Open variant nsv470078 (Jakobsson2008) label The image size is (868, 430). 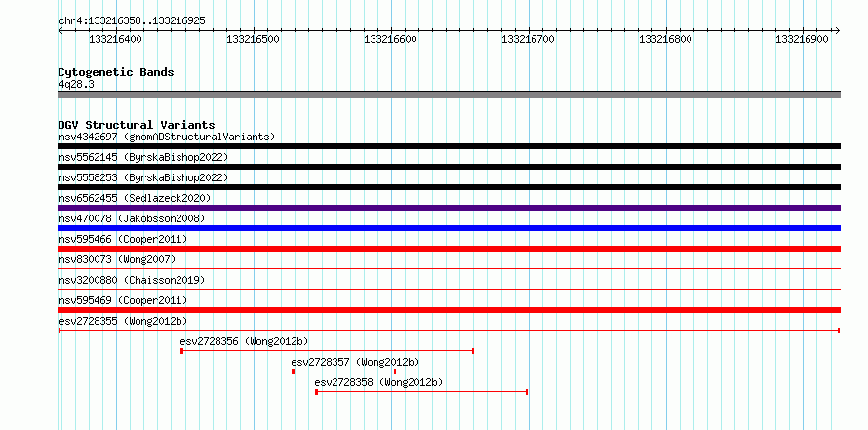[x=132, y=218]
